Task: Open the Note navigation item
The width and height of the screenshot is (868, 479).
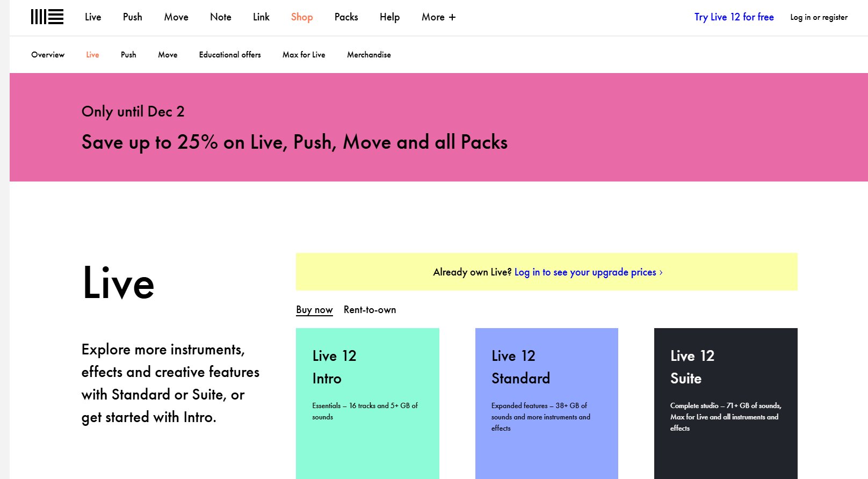Action: click(220, 17)
